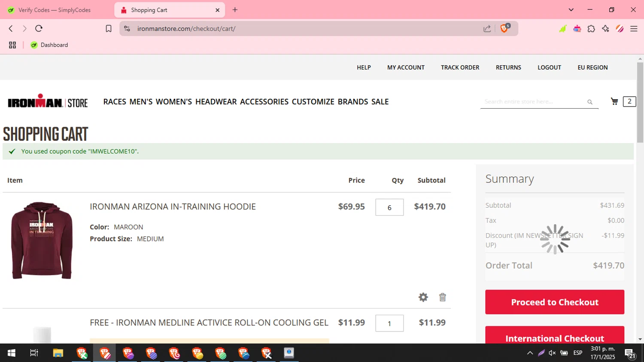Open the shopping cart icon

pyautogui.click(x=614, y=101)
